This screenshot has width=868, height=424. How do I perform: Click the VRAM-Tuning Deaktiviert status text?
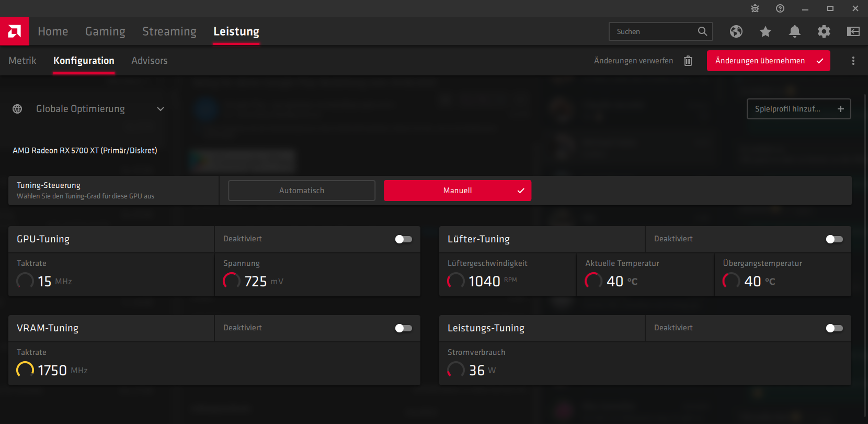(243, 328)
